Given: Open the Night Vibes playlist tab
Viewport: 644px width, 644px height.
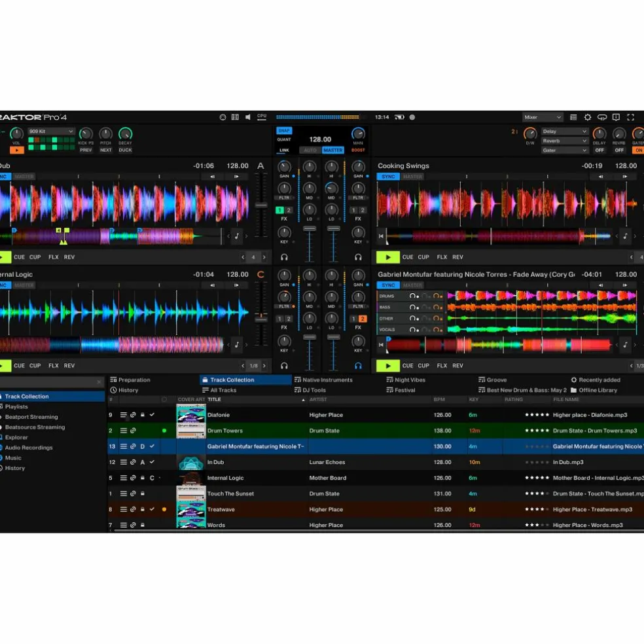Looking at the screenshot, I should tap(406, 380).
